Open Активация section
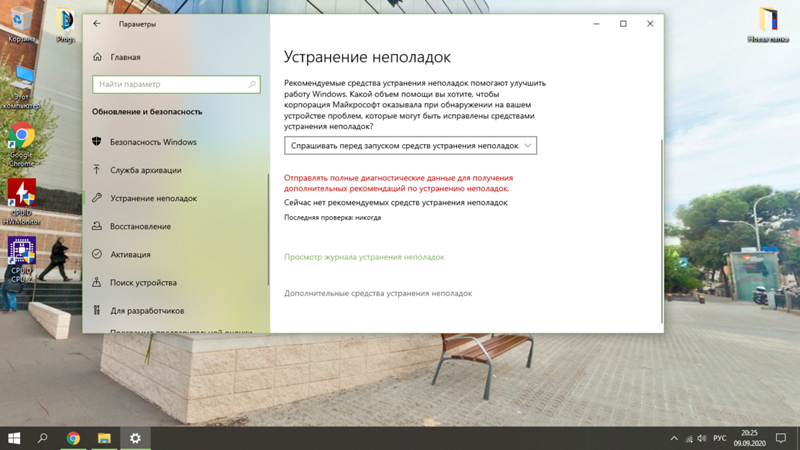This screenshot has height=450, width=800. (x=130, y=254)
